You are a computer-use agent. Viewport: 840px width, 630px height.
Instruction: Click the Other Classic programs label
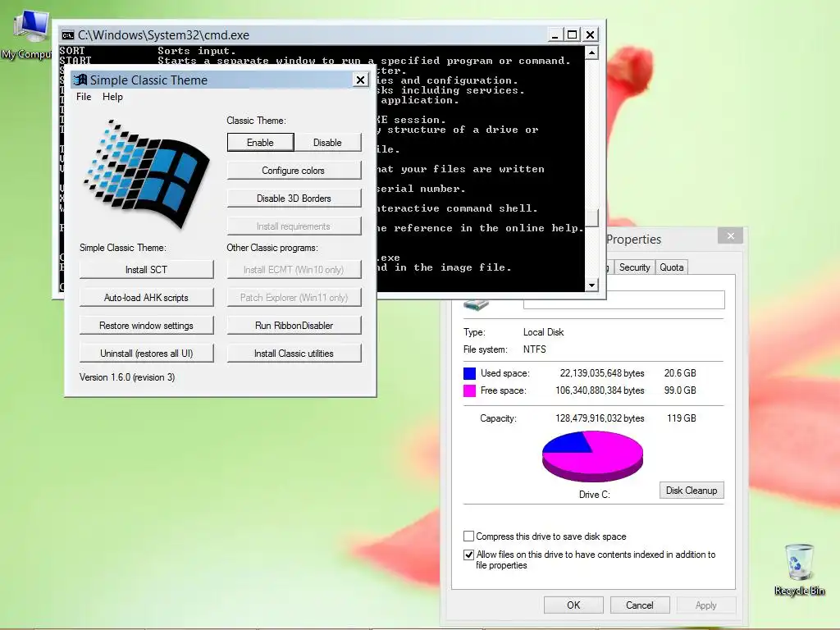[272, 248]
